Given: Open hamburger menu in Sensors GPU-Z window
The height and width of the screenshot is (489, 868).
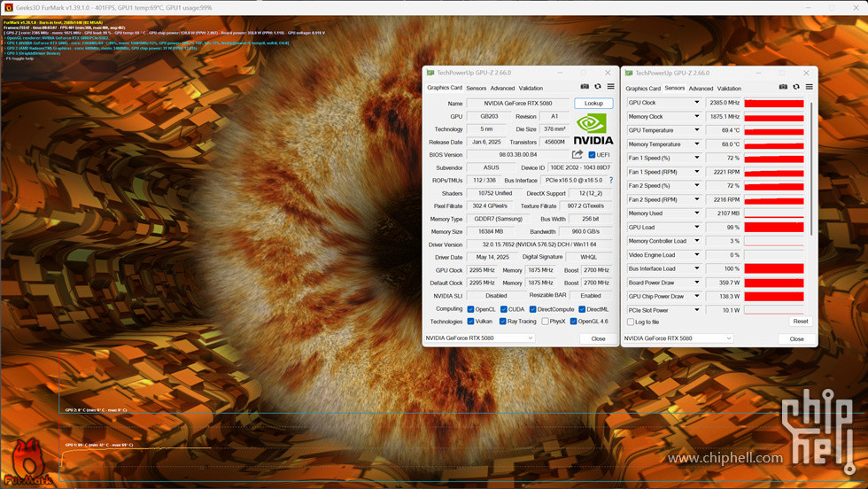Looking at the screenshot, I should coord(810,87).
